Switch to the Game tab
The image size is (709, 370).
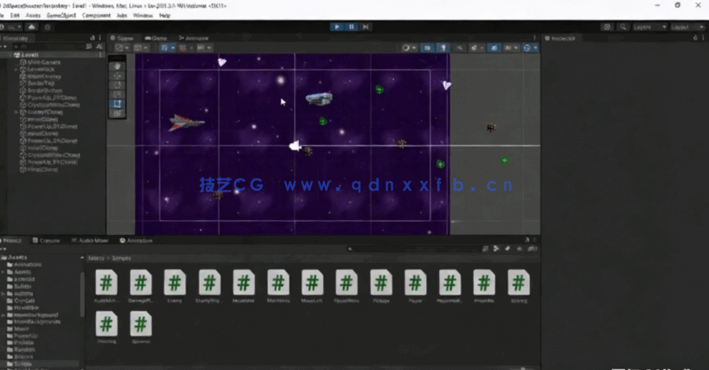tap(156, 38)
